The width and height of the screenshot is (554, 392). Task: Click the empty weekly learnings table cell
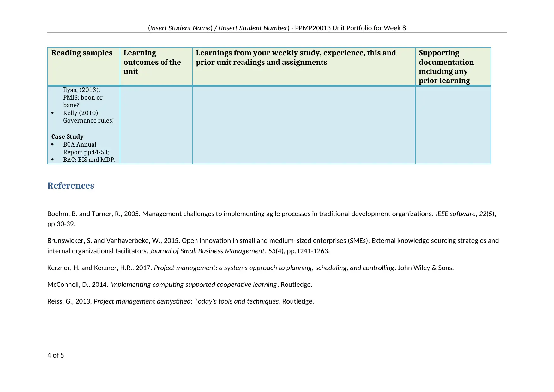coord(304,125)
